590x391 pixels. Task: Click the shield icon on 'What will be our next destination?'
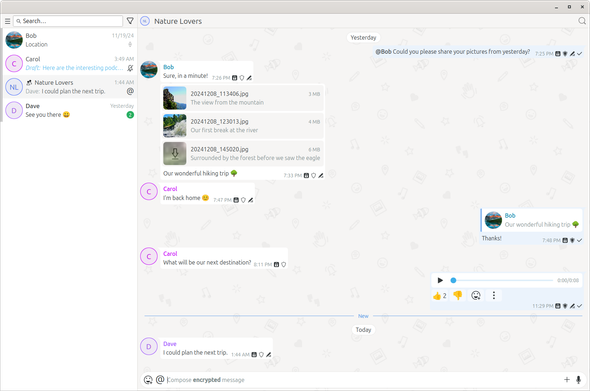click(284, 265)
